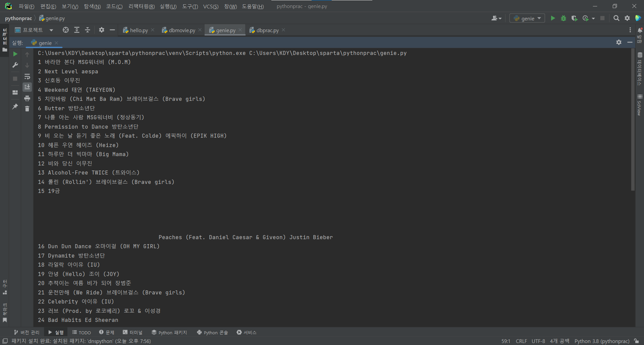Screen dimensions: 644x345
Task: Open the 파일(F) menu
Action: 26,6
